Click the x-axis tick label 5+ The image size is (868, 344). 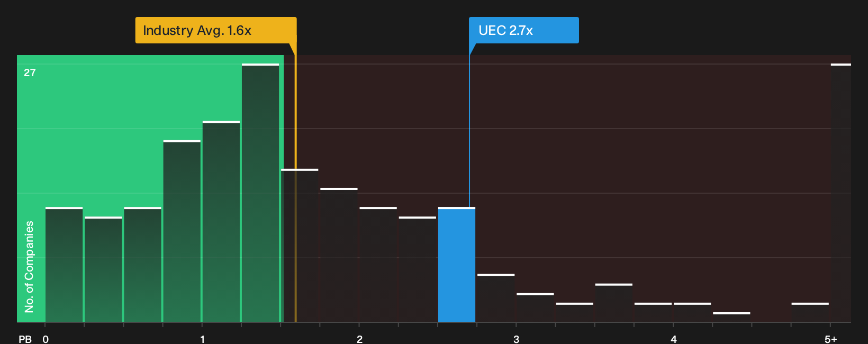pos(831,339)
